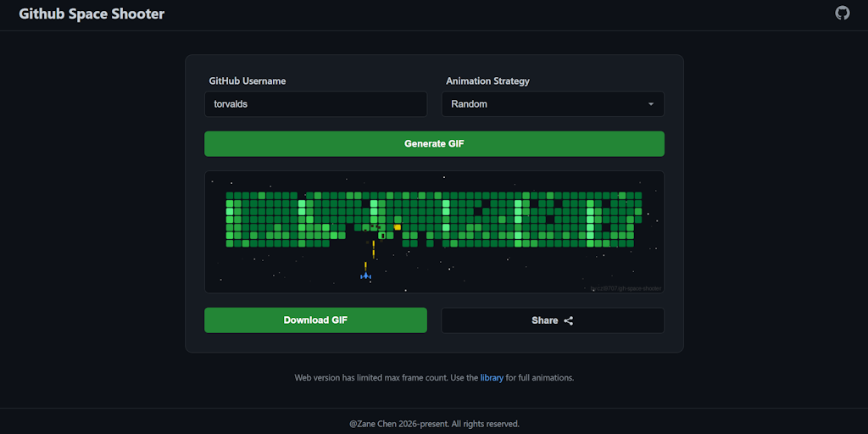868x434 pixels.
Task: Click the Github Space Shooter title
Action: click(x=92, y=14)
